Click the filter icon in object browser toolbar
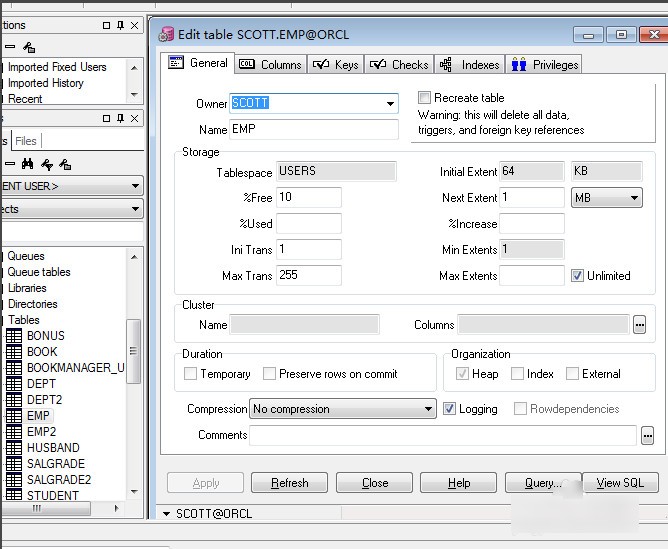Viewport: 668px width, 549px height. pyautogui.click(x=47, y=164)
